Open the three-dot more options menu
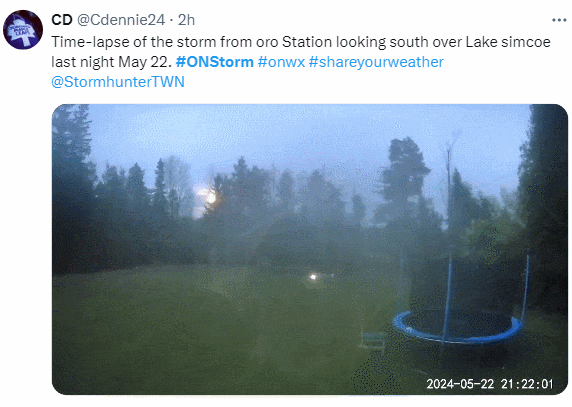 click(559, 20)
